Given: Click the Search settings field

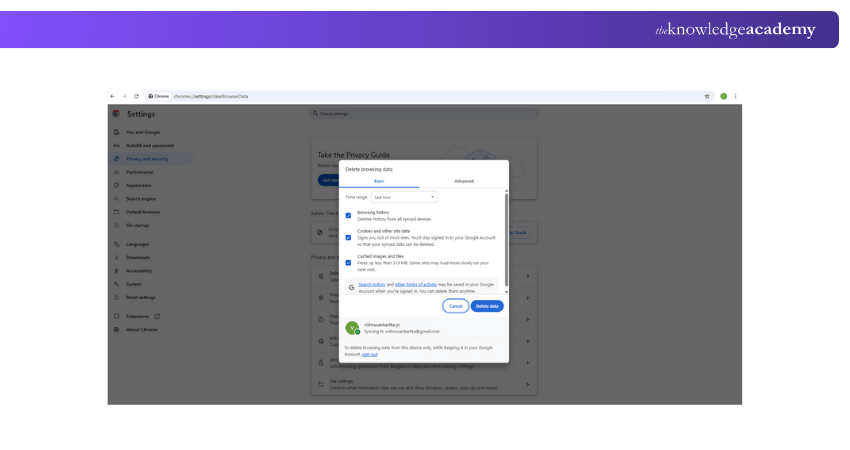Looking at the screenshot, I should tap(424, 114).
